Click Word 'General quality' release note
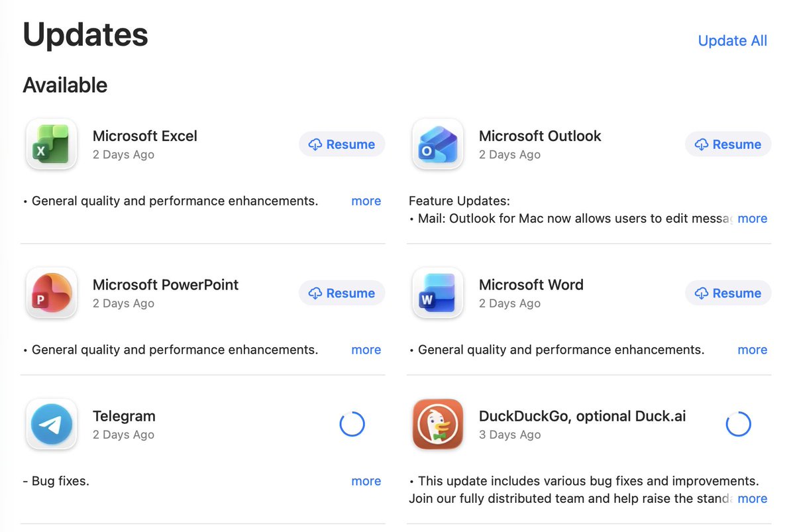This screenshot has width=795, height=532. [556, 349]
